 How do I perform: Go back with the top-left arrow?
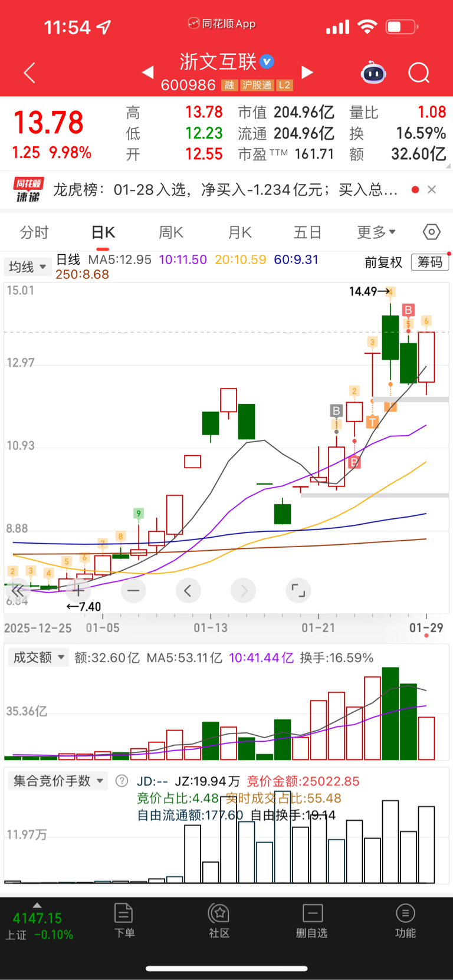pos(29,73)
